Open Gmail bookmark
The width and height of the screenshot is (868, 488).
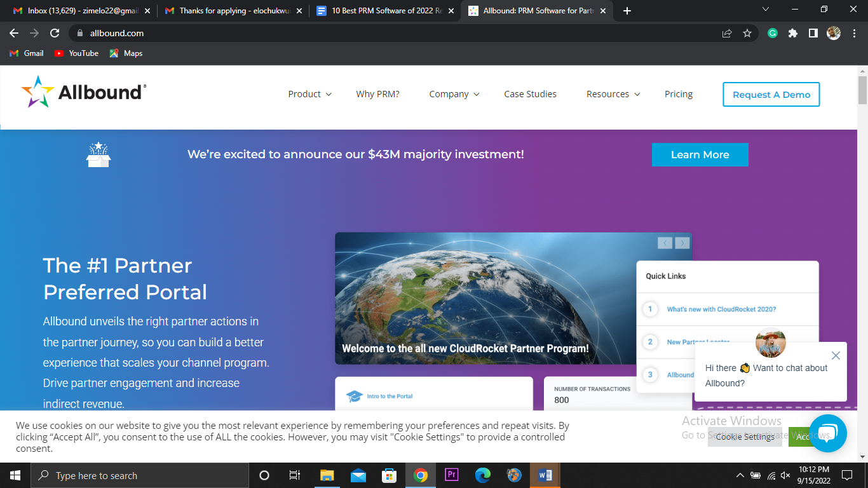(27, 53)
